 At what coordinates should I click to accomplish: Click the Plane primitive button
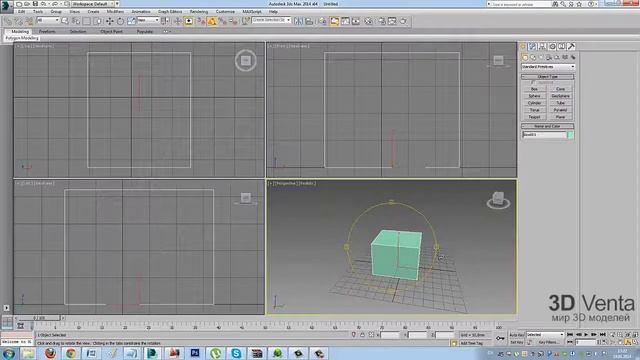click(560, 117)
